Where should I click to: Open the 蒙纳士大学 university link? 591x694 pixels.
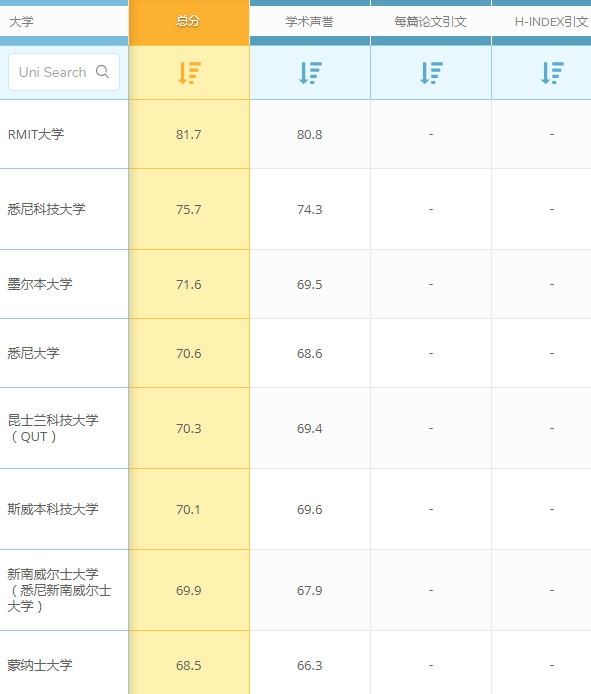point(40,665)
